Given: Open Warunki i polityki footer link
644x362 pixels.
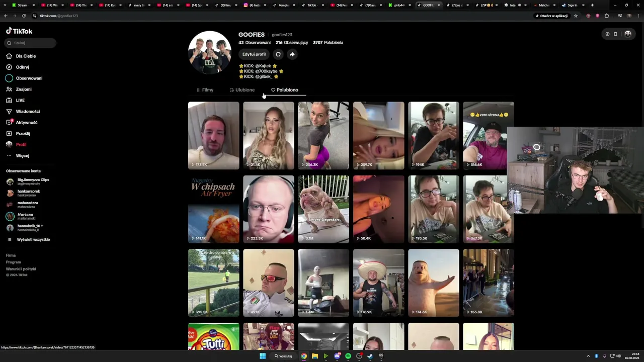Looking at the screenshot, I should tap(21, 269).
